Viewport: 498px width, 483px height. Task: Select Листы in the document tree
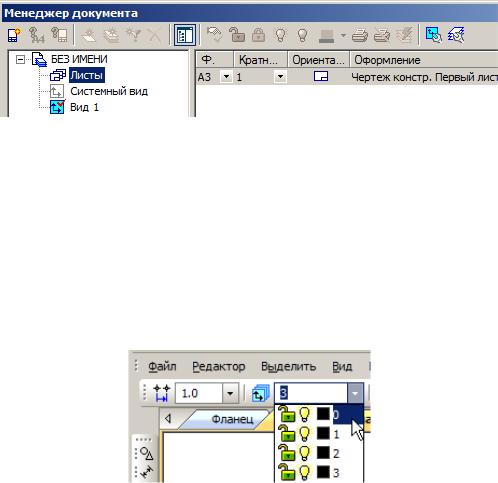(87, 75)
